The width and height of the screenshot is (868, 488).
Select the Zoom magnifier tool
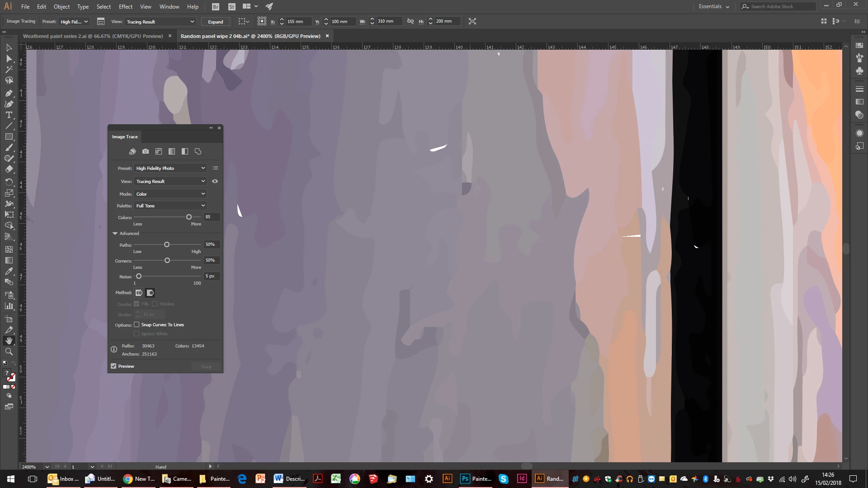pyautogui.click(x=9, y=352)
